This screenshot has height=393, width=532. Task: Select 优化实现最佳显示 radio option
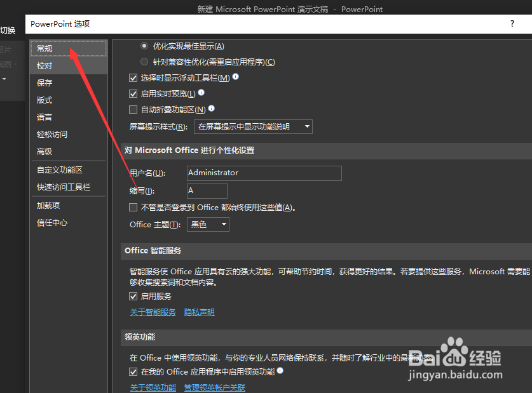144,46
